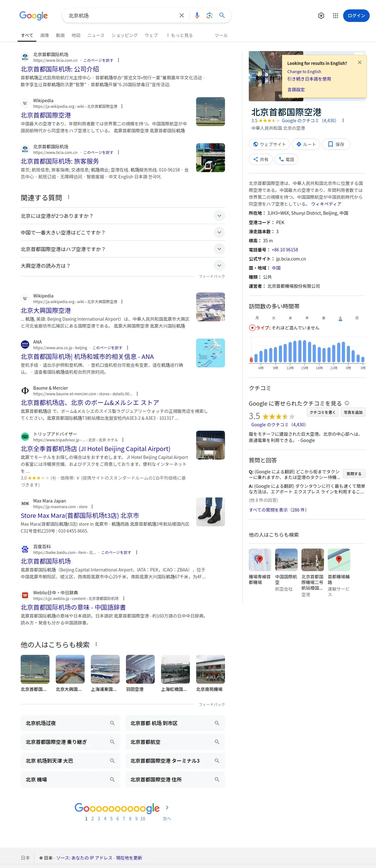Expand 大興空港の読み方は question
This screenshot has width=376, height=868.
click(x=123, y=266)
